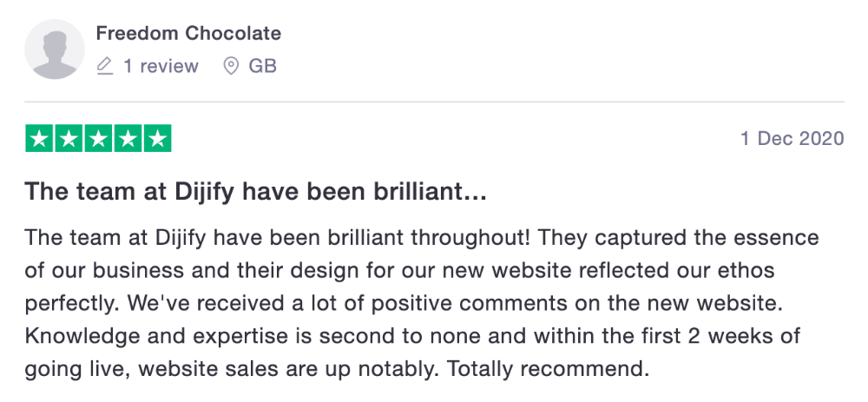Click the fourth green rating star
Image resolution: width=868 pixels, height=402 pixels.
[128, 138]
